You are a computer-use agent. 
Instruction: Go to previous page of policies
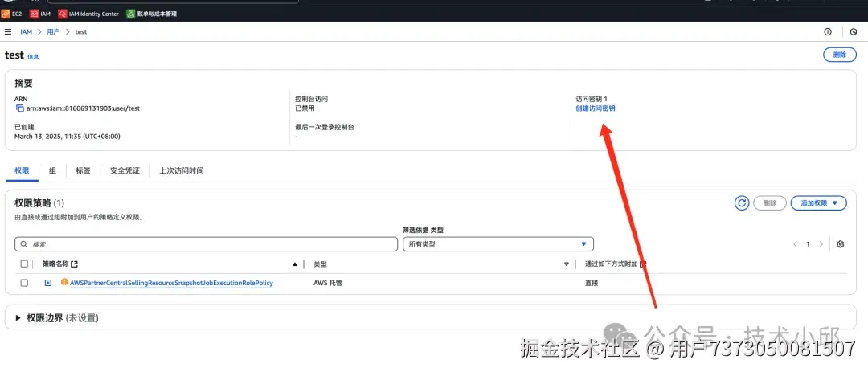(795, 244)
